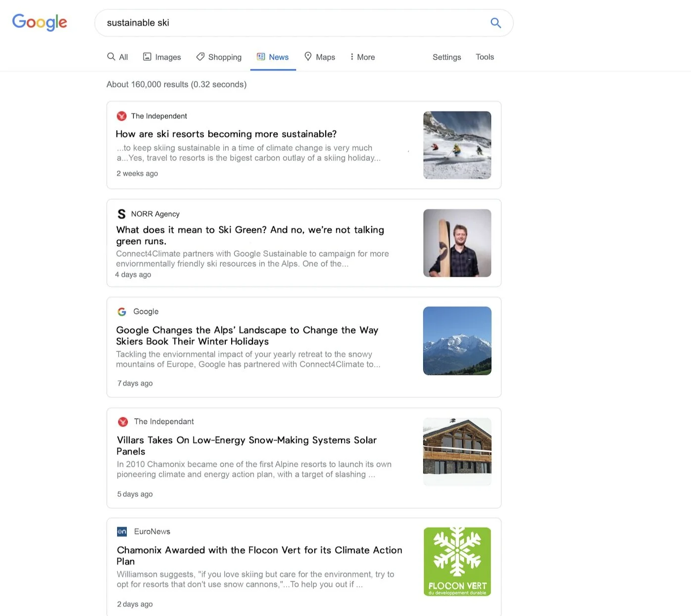This screenshot has width=691, height=616.
Task: Click the 'Google' source name on third result
Action: pyautogui.click(x=146, y=312)
